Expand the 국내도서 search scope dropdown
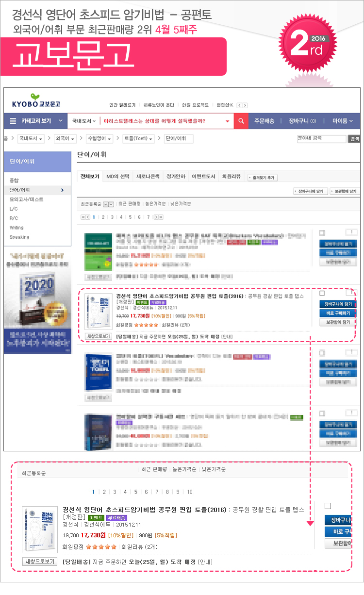 coord(83,121)
